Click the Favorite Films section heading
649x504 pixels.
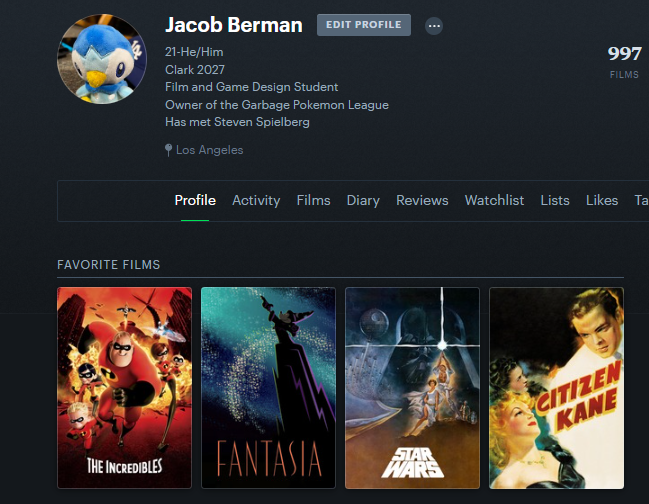(x=108, y=265)
